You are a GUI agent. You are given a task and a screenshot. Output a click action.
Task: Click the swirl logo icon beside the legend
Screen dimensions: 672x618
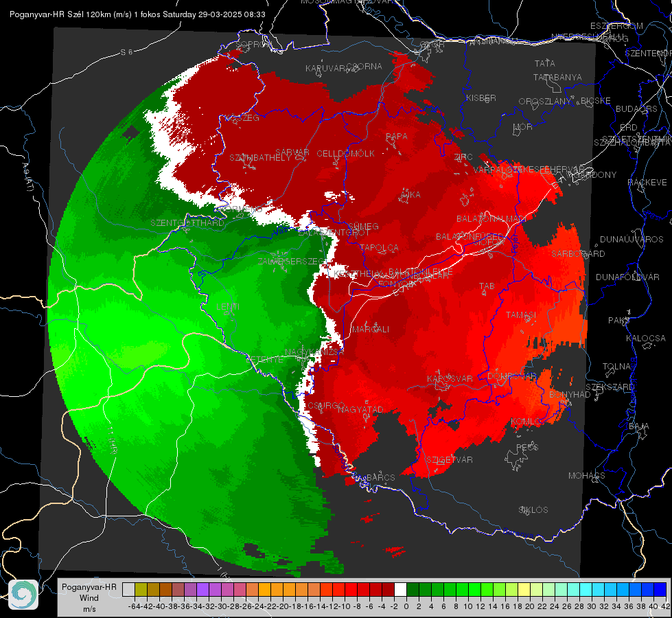pos(23,595)
